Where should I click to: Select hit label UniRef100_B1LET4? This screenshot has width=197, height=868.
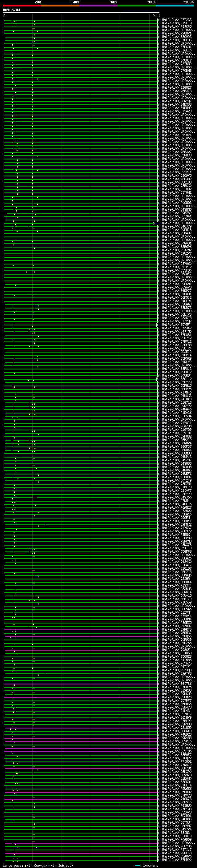tap(177, 785)
